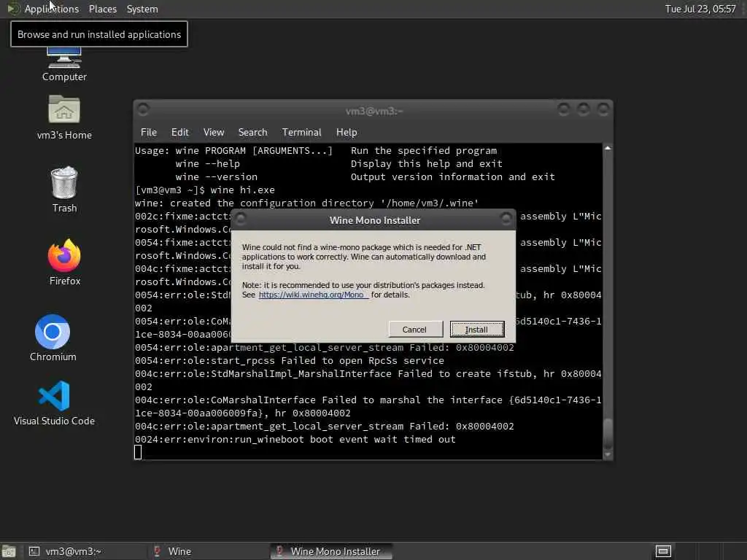Launch Visual Studio Code desktop icon
Image resolution: width=747 pixels, height=560 pixels.
tap(54, 402)
